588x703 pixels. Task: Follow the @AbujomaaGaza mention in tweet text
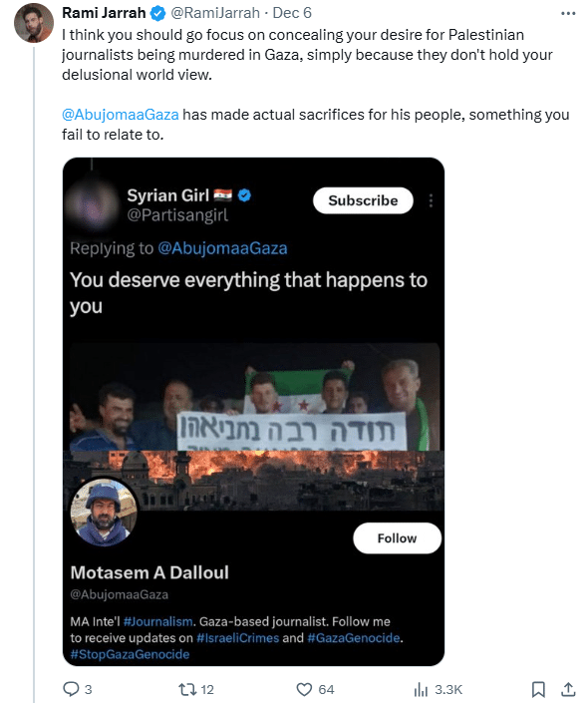point(121,115)
